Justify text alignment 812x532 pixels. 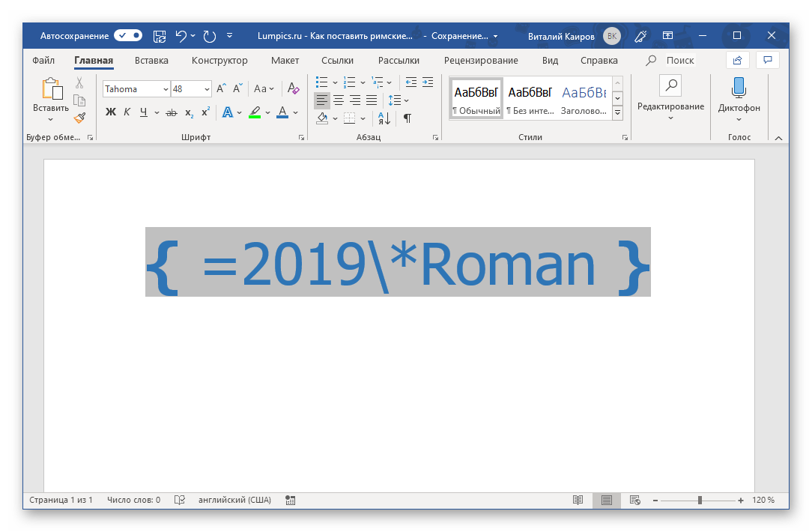pos(372,100)
